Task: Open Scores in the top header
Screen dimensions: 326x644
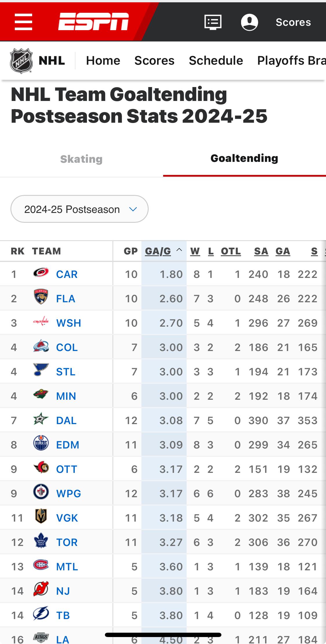Action: (x=293, y=22)
